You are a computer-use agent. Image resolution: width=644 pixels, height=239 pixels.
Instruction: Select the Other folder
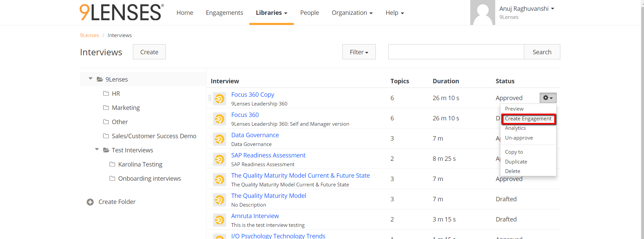pos(120,122)
